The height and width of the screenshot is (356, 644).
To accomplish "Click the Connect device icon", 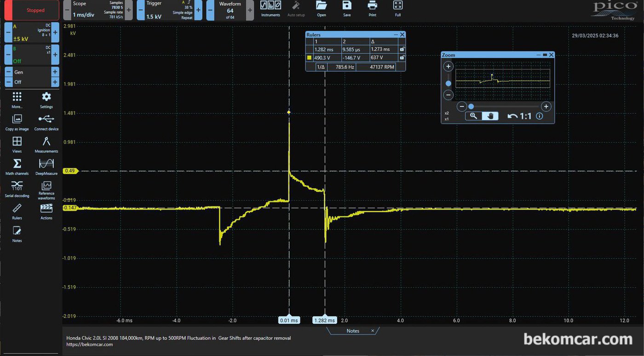I will point(46,121).
